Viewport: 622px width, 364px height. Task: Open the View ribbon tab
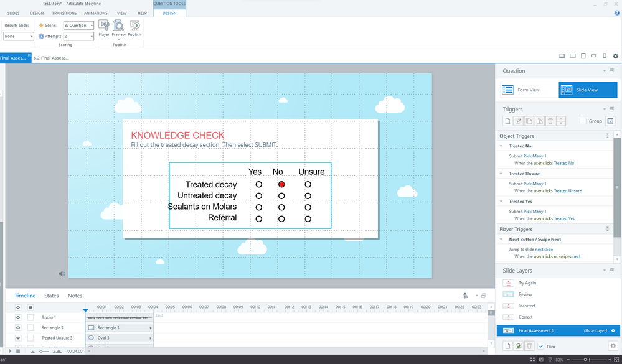click(x=122, y=13)
